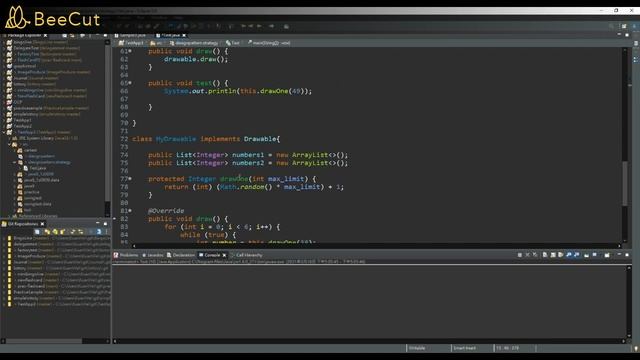The image size is (640, 360).
Task: Maximize the Package Explorer view
Action: pyautogui.click(x=105, y=36)
